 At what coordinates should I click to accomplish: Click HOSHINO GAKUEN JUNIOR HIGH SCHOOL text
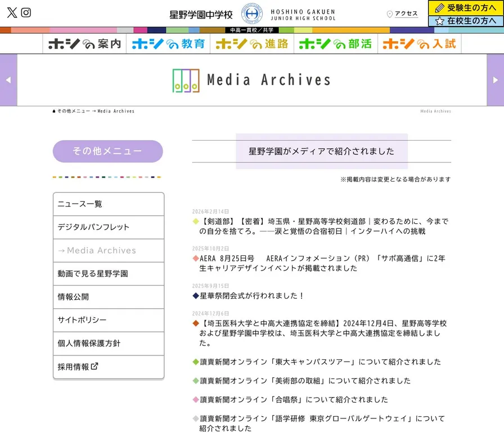pos(303,15)
